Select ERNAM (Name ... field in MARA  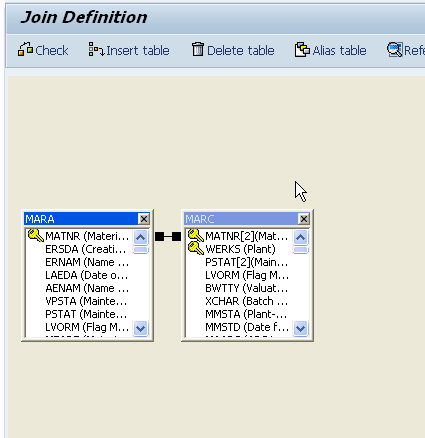click(x=87, y=262)
